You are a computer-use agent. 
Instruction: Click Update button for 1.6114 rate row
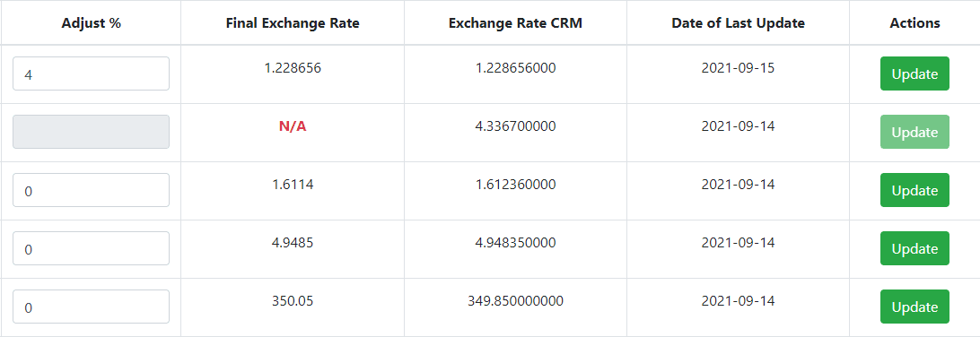point(914,190)
